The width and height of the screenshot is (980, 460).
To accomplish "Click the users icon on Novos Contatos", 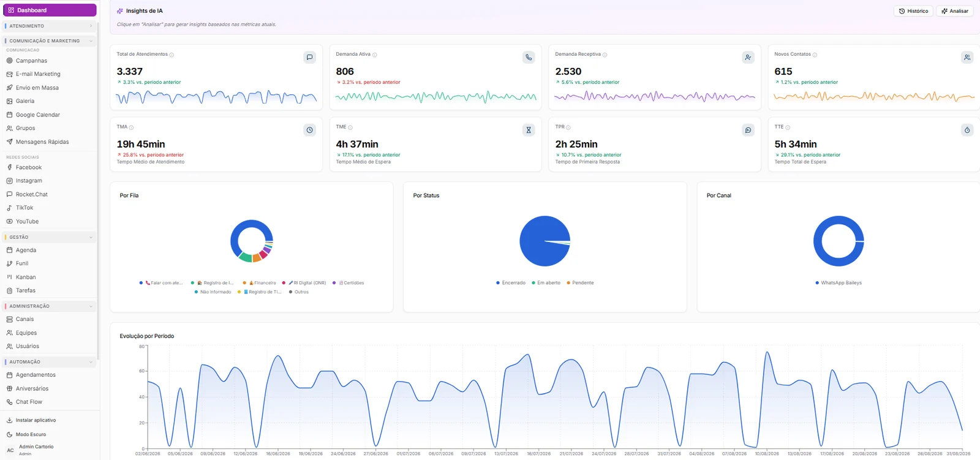I will tap(967, 57).
